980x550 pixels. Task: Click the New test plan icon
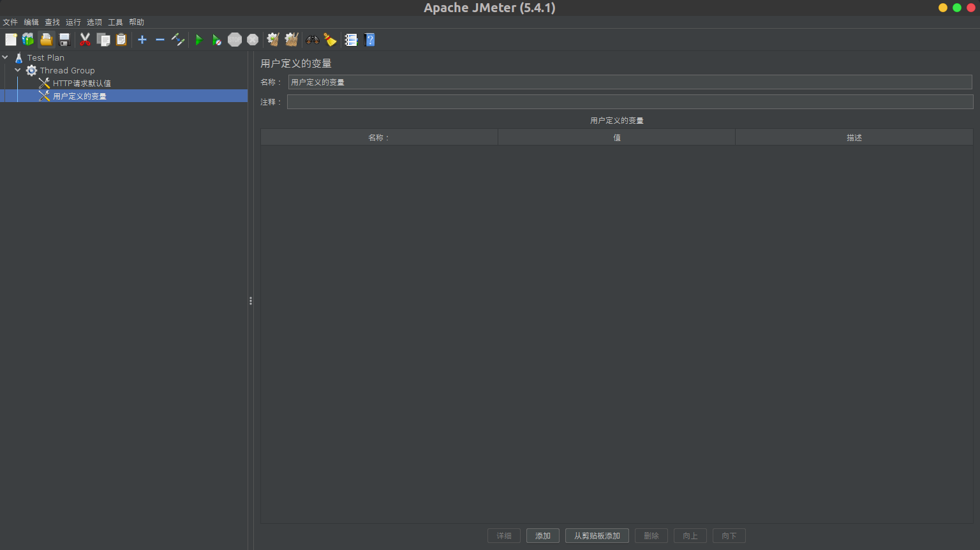11,40
